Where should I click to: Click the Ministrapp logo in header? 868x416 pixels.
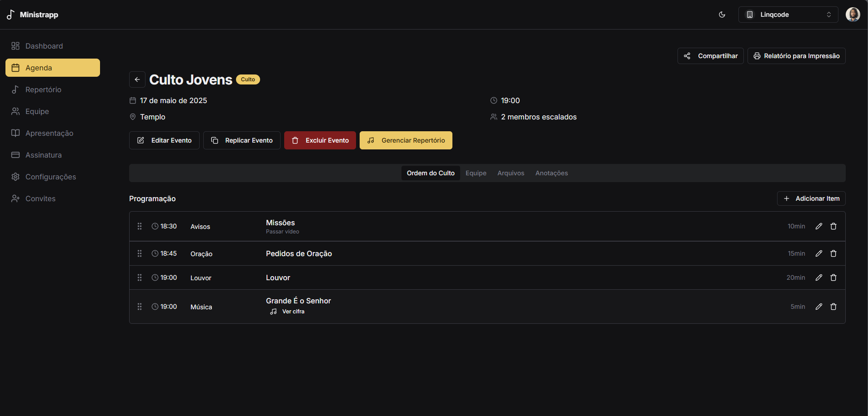33,15
